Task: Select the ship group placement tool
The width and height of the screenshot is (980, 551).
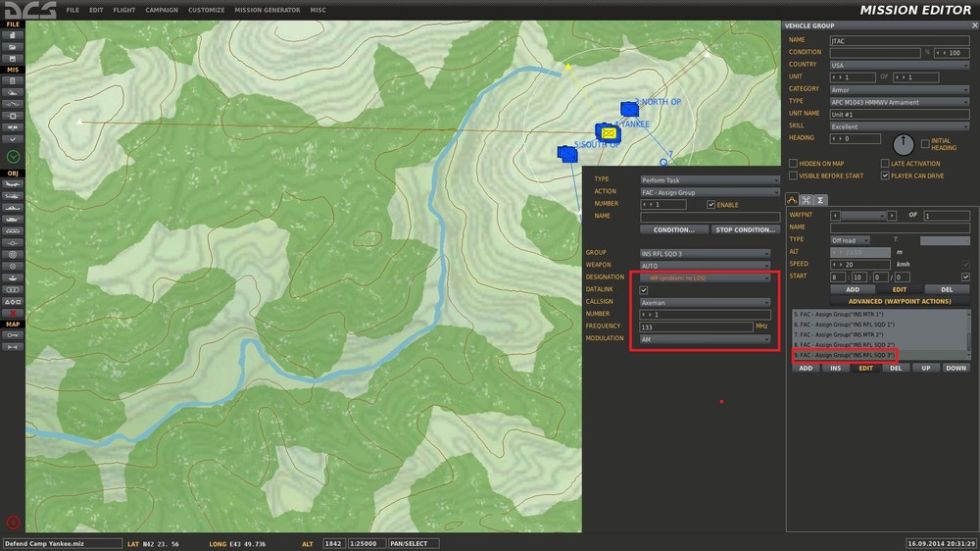Action: point(13,207)
